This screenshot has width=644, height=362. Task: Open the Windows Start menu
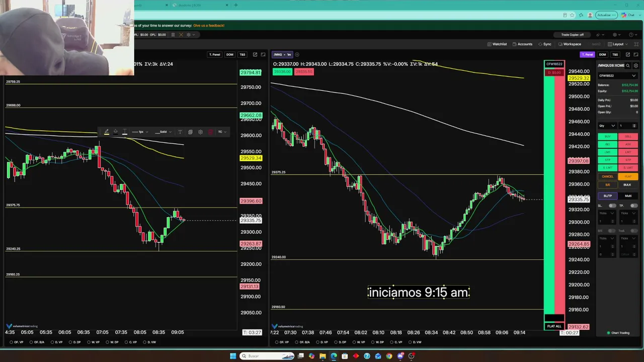point(232,356)
